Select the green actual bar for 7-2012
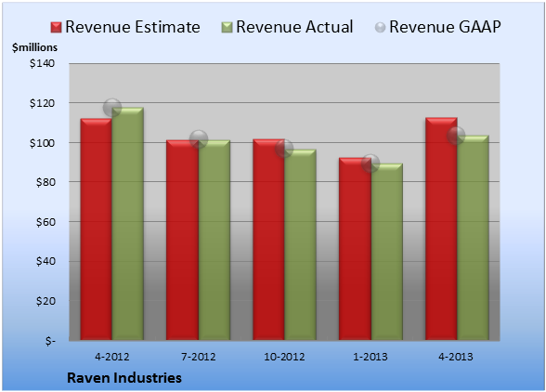The width and height of the screenshot is (546, 392). (x=214, y=240)
